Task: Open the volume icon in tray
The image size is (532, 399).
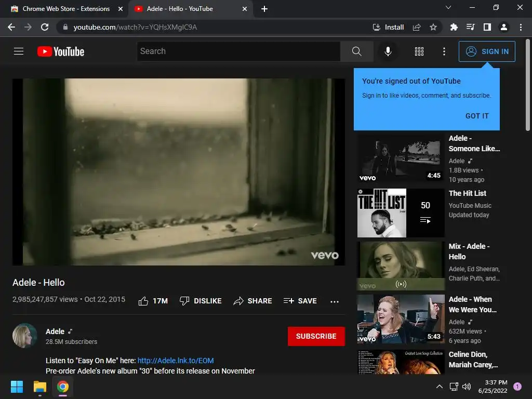Action: pyautogui.click(x=467, y=387)
